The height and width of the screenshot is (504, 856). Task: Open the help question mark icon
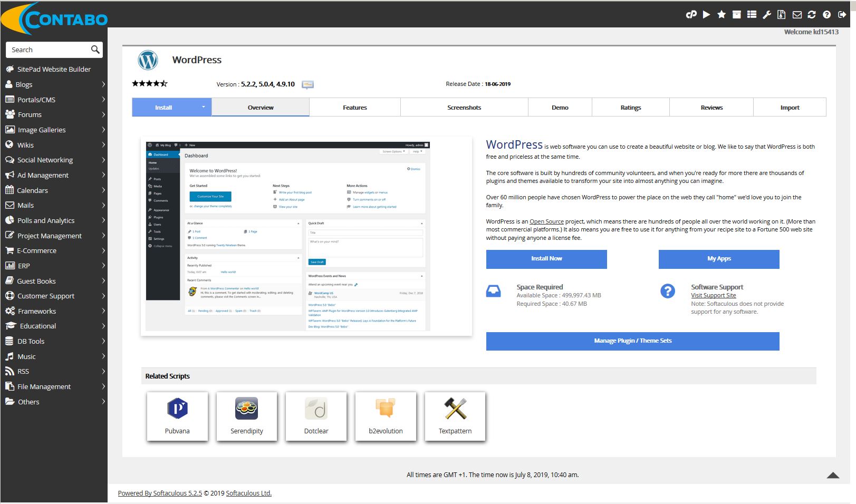[827, 15]
